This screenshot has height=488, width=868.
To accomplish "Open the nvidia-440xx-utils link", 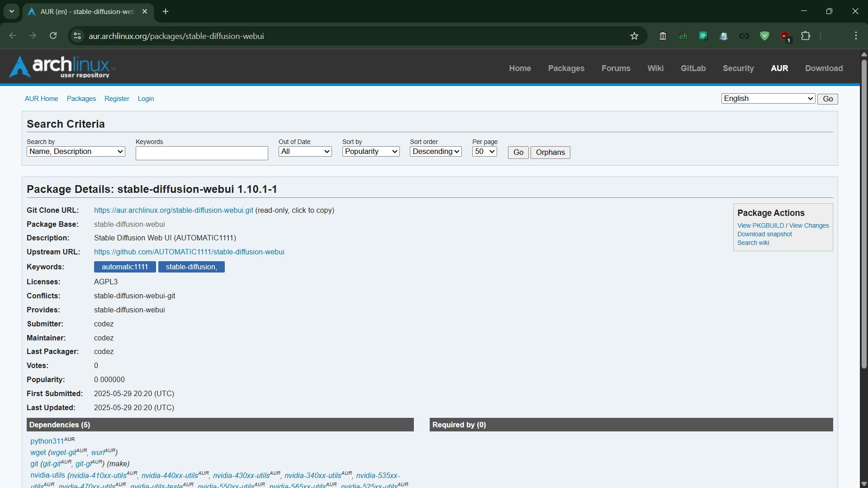I will (x=170, y=475).
